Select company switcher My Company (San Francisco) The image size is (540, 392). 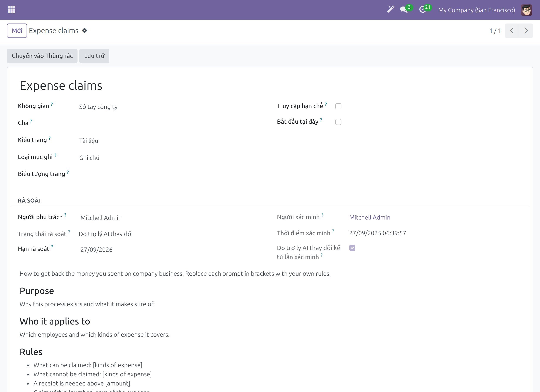tap(476, 10)
